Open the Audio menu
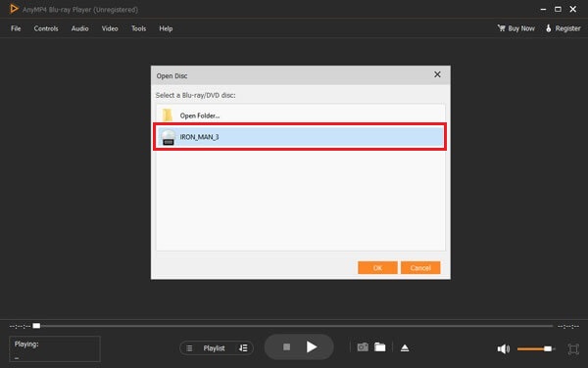This screenshot has height=368, width=588. click(80, 28)
